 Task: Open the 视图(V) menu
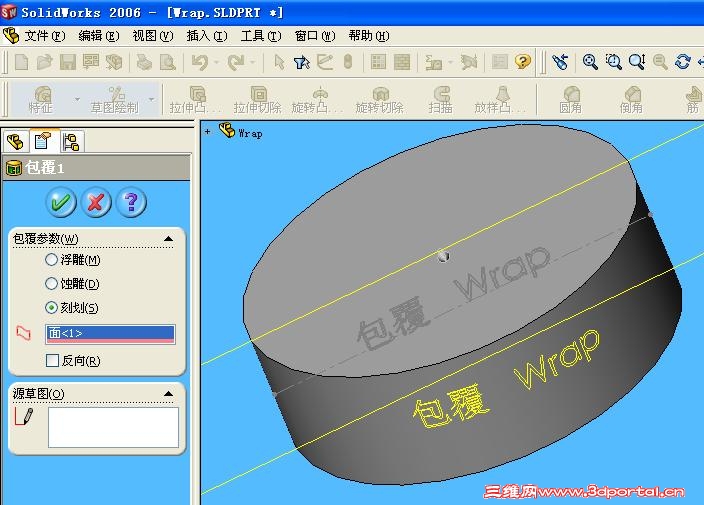tap(153, 35)
